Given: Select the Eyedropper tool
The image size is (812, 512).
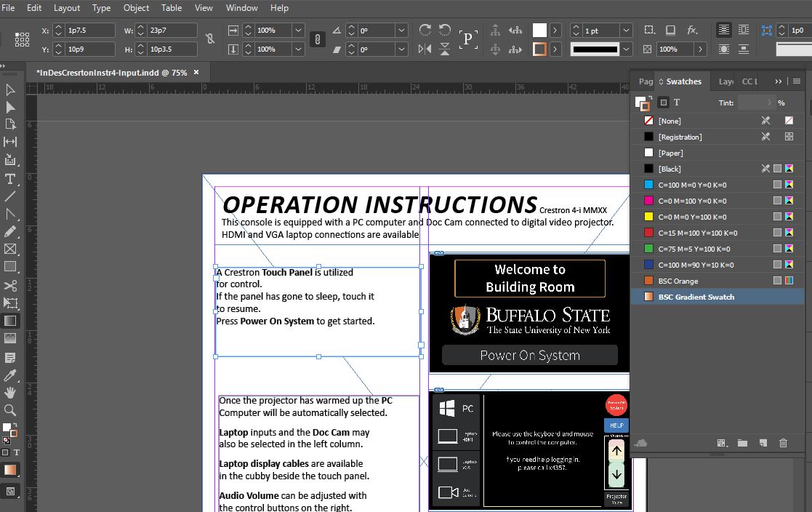Looking at the screenshot, I should (9, 375).
